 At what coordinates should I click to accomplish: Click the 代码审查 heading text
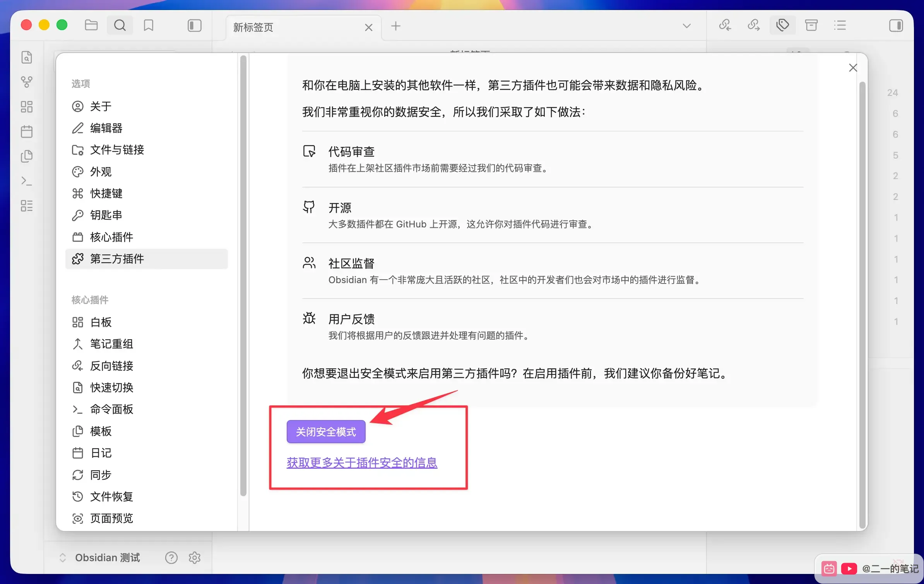(351, 152)
